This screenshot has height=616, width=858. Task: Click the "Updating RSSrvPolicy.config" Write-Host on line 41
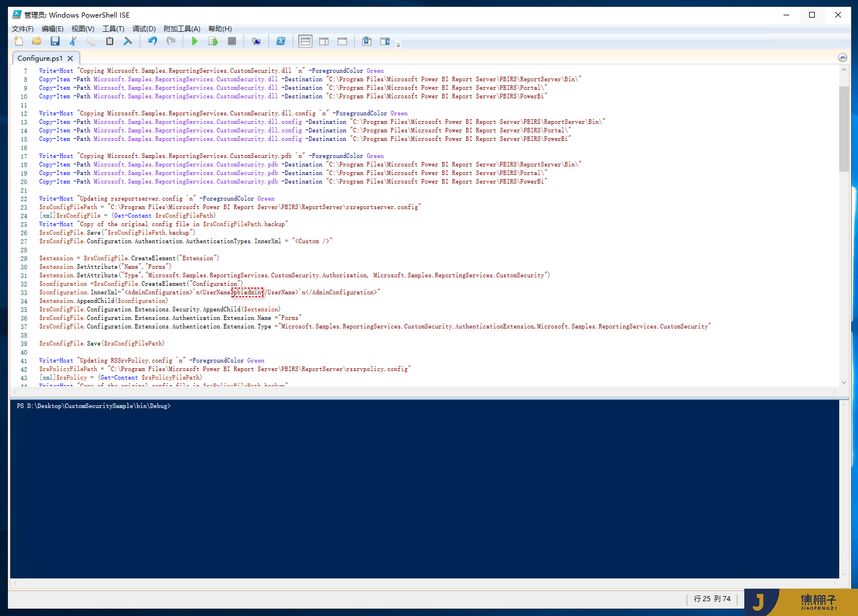tap(152, 361)
